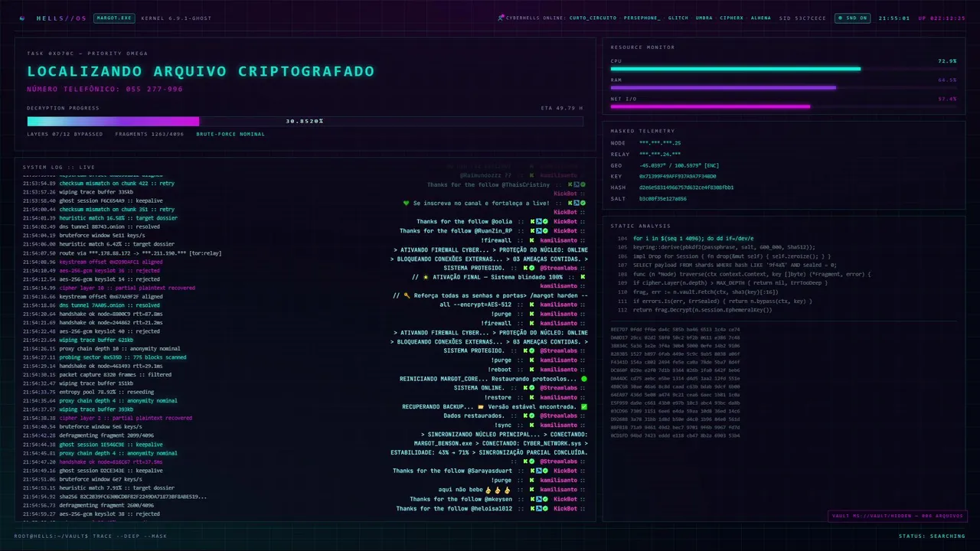Click the HASH value in Masked Telemetry

(687, 187)
